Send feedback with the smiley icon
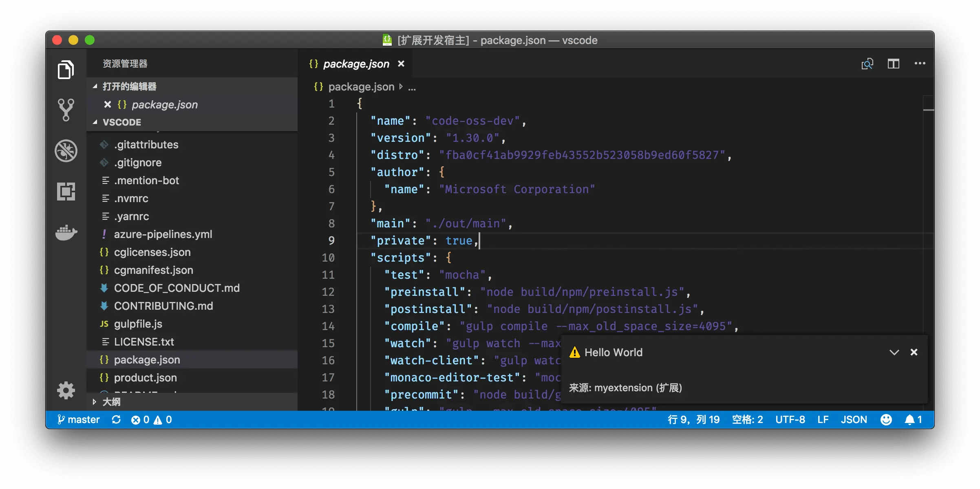 [886, 420]
